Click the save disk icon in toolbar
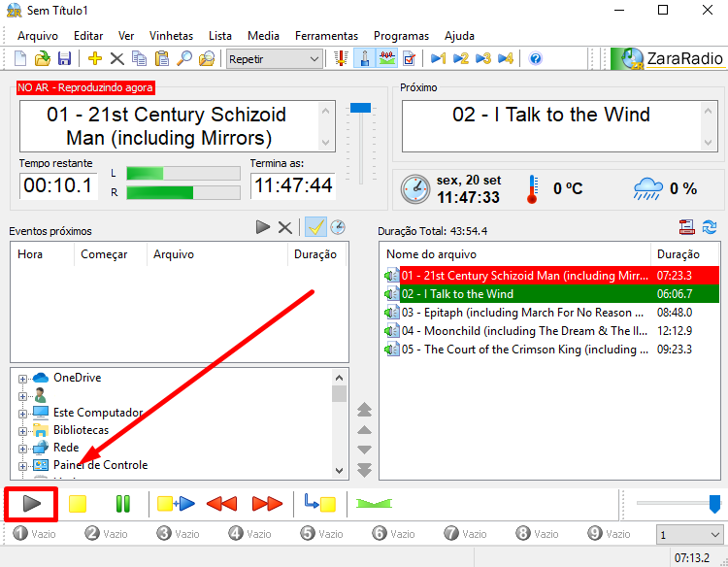Viewport: 728px width, 567px height. tap(64, 59)
